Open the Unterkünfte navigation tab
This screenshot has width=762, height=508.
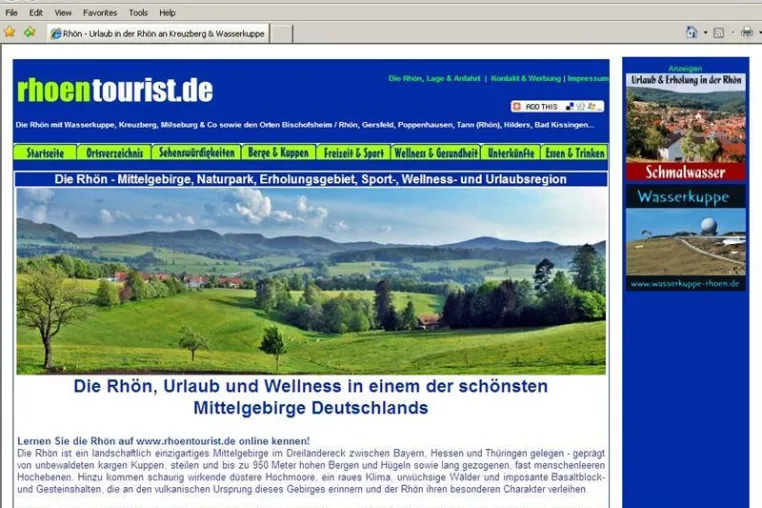pyautogui.click(x=511, y=153)
